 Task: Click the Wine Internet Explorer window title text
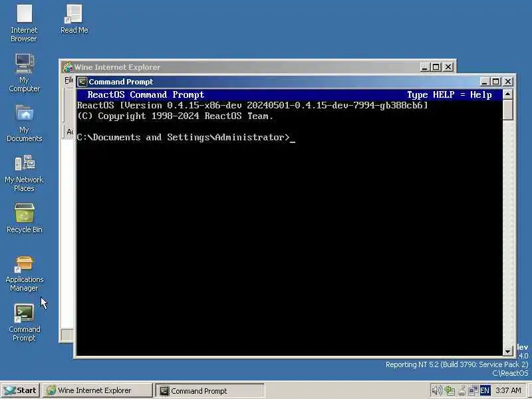click(117, 67)
